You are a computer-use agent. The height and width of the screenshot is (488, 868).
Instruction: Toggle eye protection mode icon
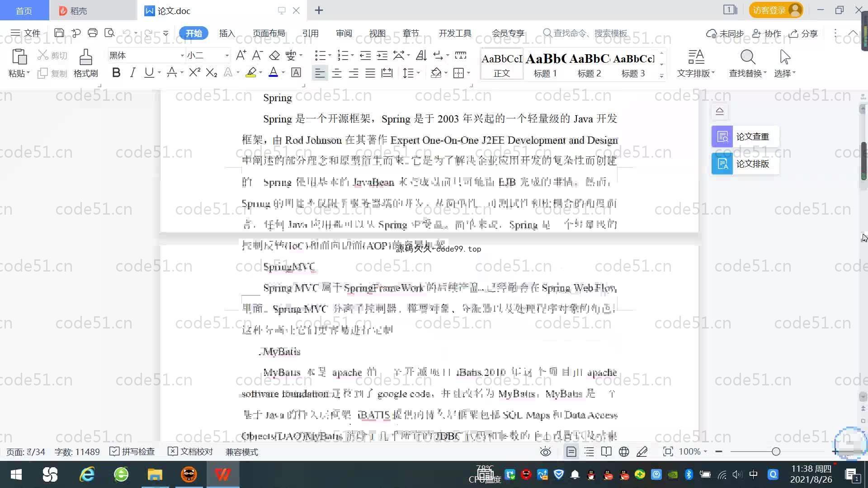546,452
